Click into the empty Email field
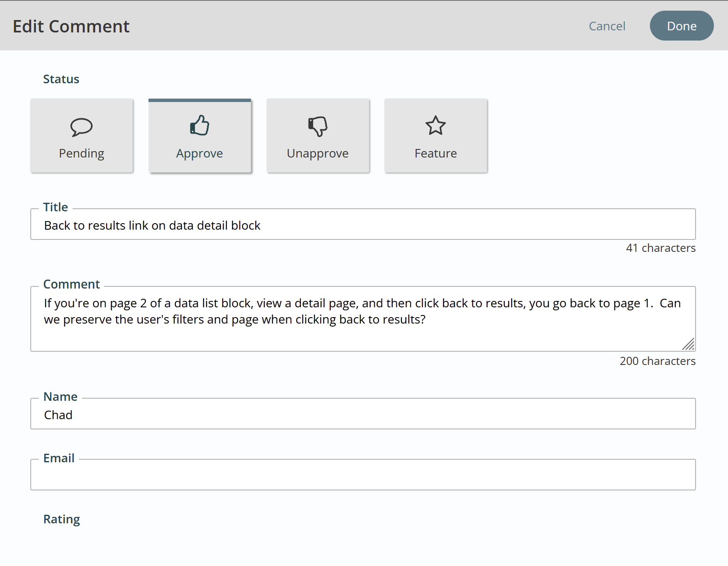728x566 pixels. click(363, 475)
